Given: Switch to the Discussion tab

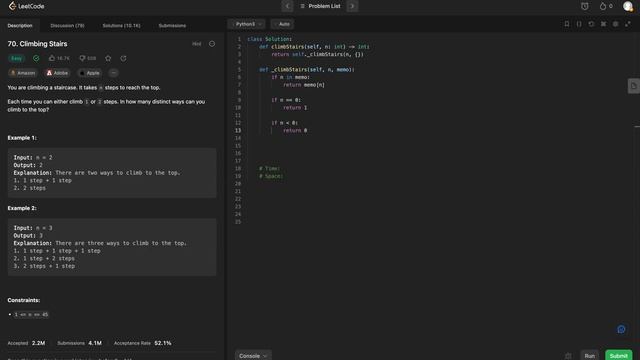Looking at the screenshot, I should click(x=67, y=25).
